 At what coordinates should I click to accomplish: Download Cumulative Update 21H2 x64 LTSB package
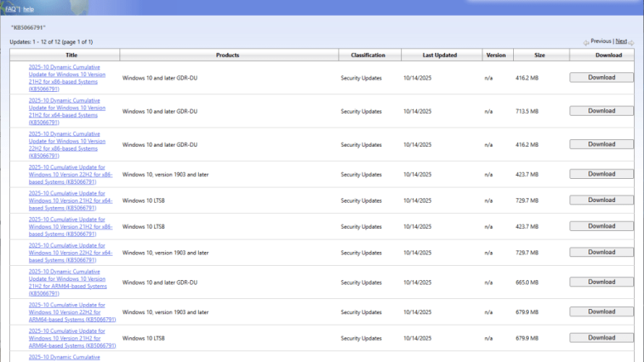601,200
